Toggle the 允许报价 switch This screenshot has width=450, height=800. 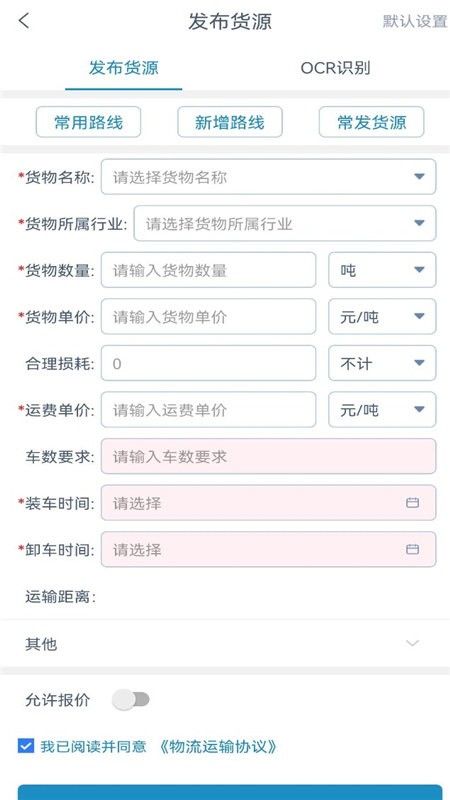coord(131,700)
